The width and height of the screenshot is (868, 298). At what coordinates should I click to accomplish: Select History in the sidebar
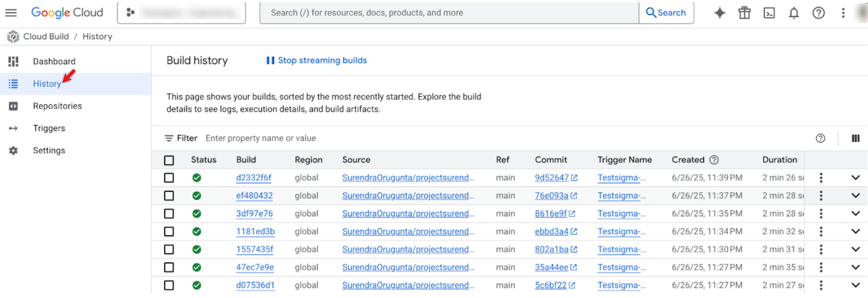coord(75,84)
